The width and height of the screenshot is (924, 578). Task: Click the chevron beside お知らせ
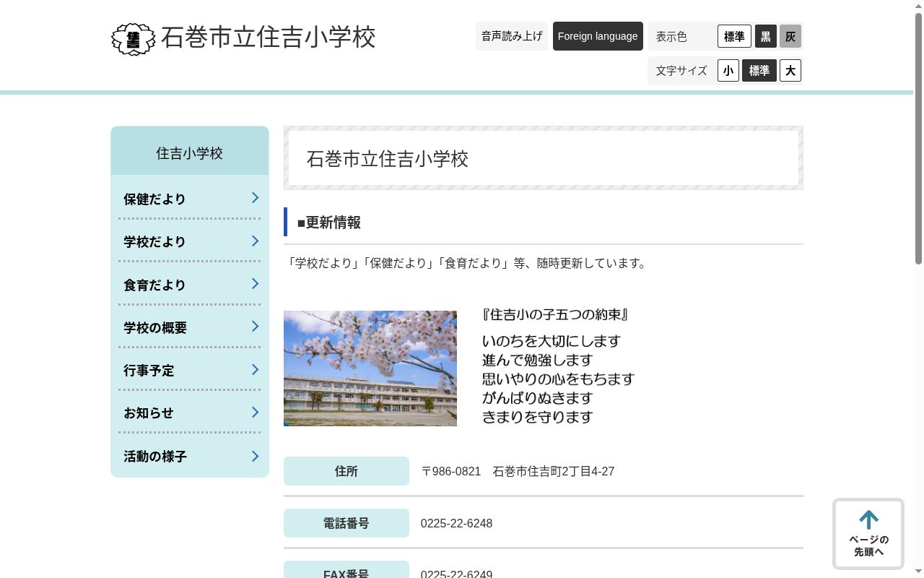(x=255, y=413)
